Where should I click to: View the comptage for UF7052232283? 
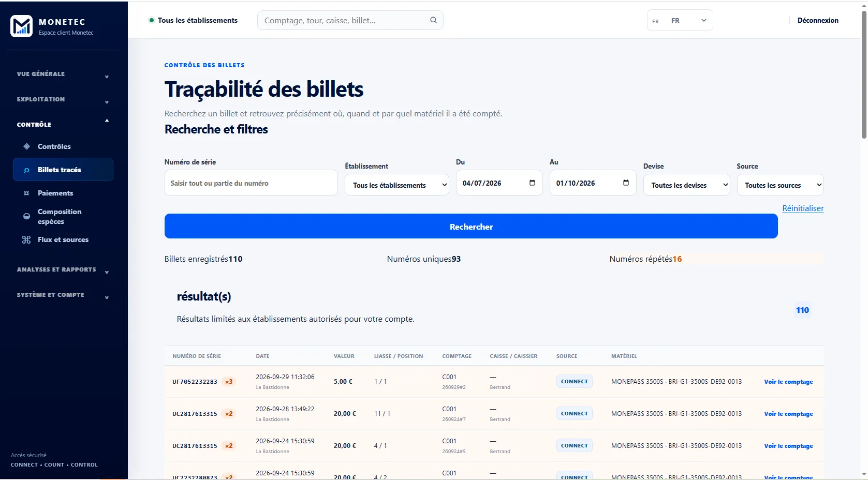click(788, 382)
